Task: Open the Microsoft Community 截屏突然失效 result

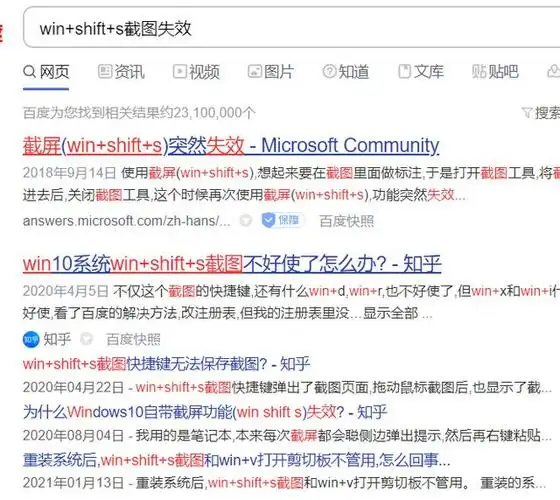Action: pos(231,146)
